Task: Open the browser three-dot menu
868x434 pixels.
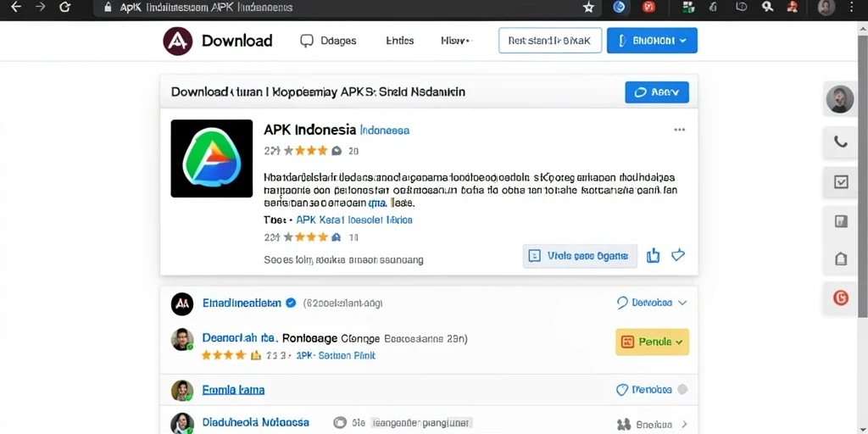Action: (x=852, y=7)
